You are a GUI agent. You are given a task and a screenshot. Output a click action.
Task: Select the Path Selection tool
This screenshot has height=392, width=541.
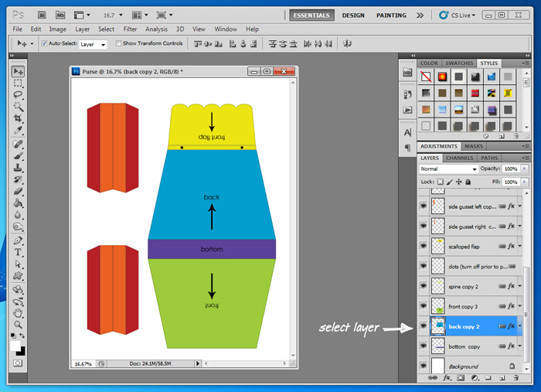18,264
